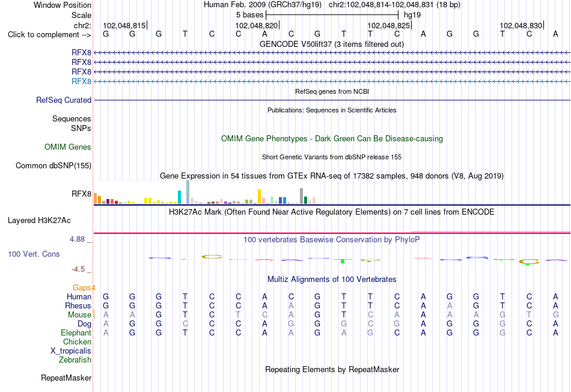
Task: Select the Dog alignment row label
Action: pyautogui.click(x=85, y=324)
